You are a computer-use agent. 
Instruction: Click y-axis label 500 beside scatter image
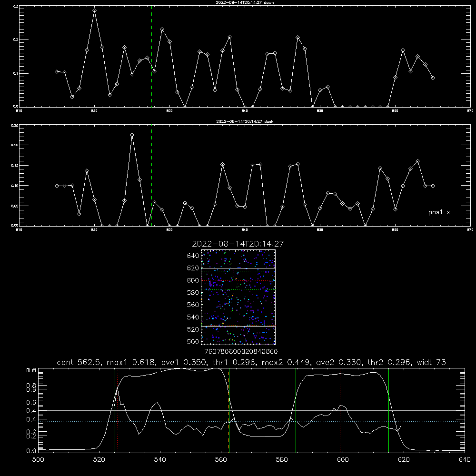pos(193,341)
